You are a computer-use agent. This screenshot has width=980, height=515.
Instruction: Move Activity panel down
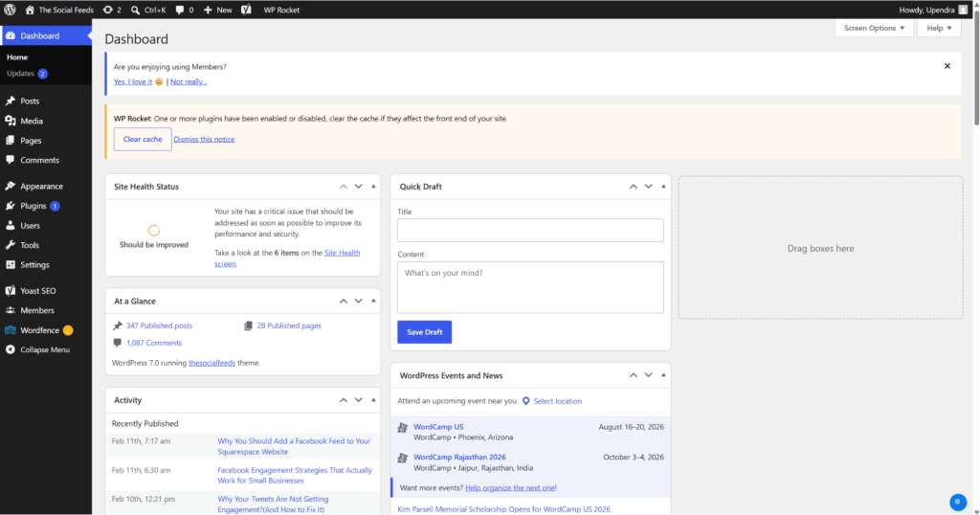coord(358,400)
